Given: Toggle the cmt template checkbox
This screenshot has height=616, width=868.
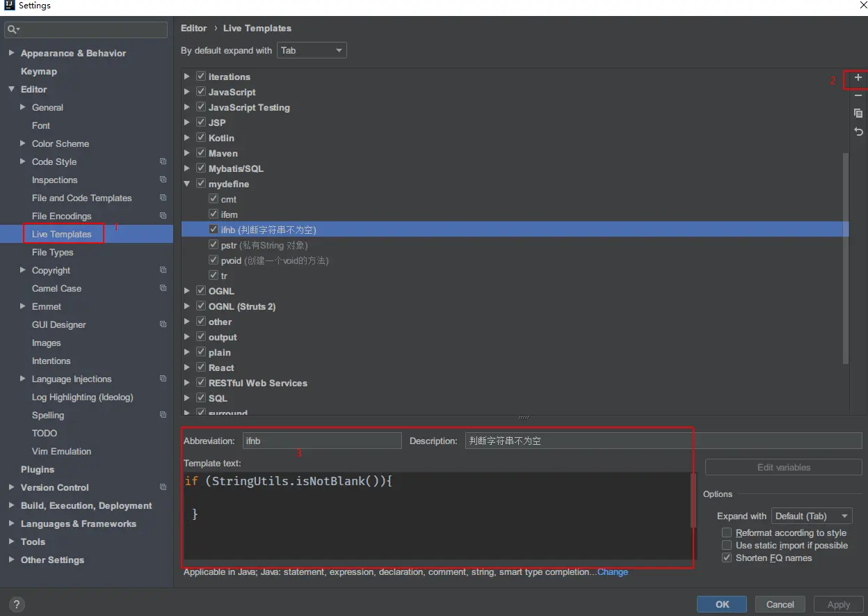Looking at the screenshot, I should pos(214,199).
